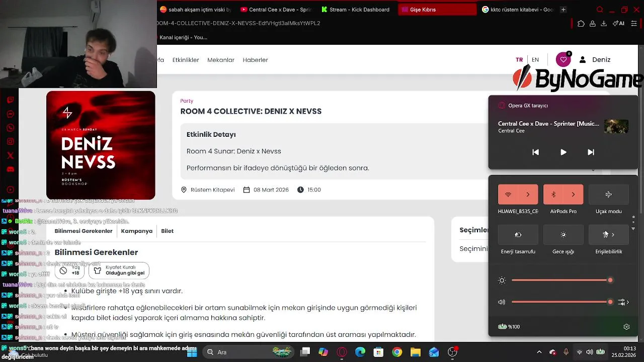Toggle the Wi-Fi quick setting on or off

point(508,195)
